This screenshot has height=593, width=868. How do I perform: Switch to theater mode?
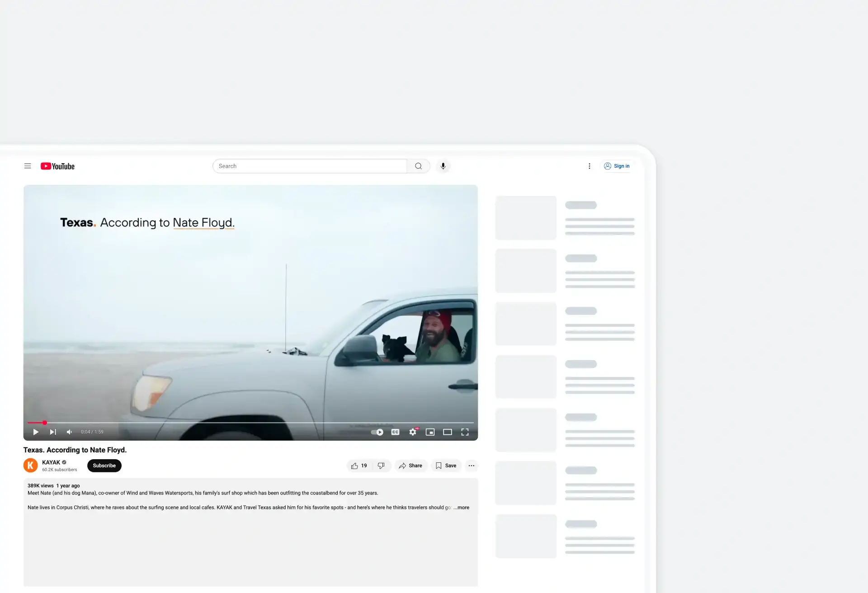coord(448,432)
